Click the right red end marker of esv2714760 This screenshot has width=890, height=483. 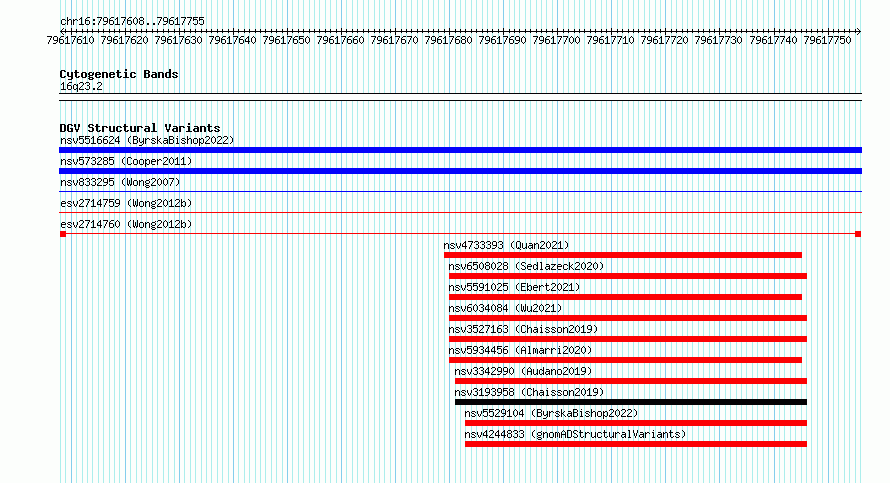point(858,234)
